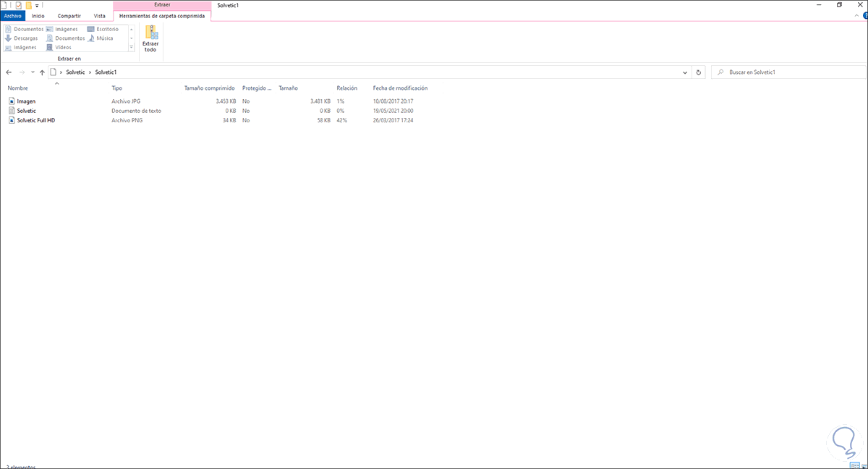Open the Herramientas de carpeta comprimida tab
868x469 pixels.
(x=163, y=15)
